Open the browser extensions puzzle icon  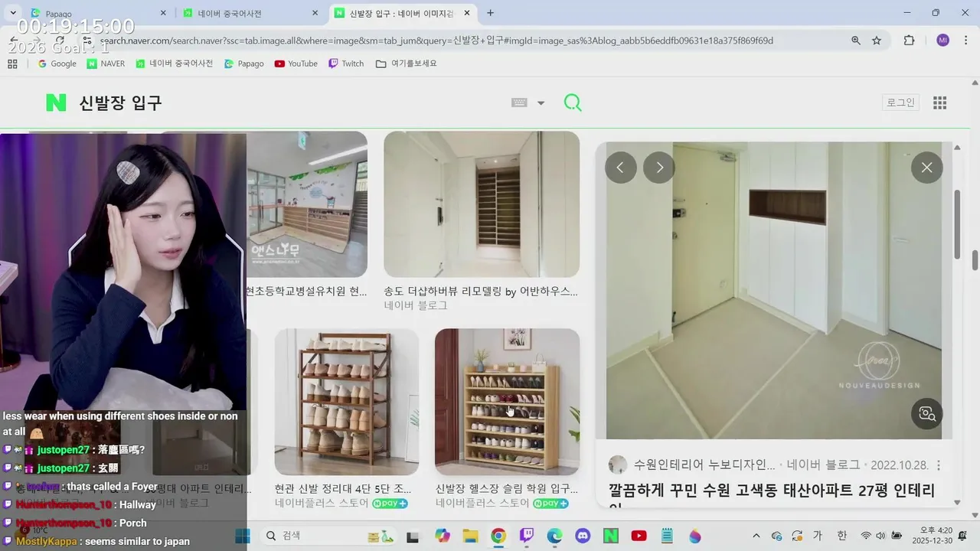pos(909,41)
